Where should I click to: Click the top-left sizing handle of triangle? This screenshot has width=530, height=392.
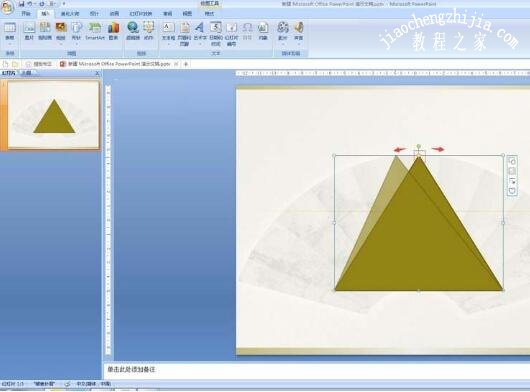coord(335,155)
